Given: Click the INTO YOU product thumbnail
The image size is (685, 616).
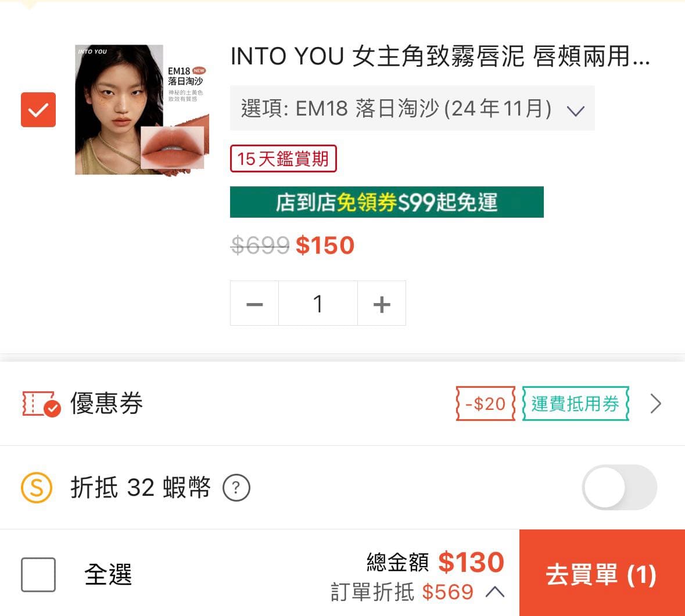Looking at the screenshot, I should 141,109.
